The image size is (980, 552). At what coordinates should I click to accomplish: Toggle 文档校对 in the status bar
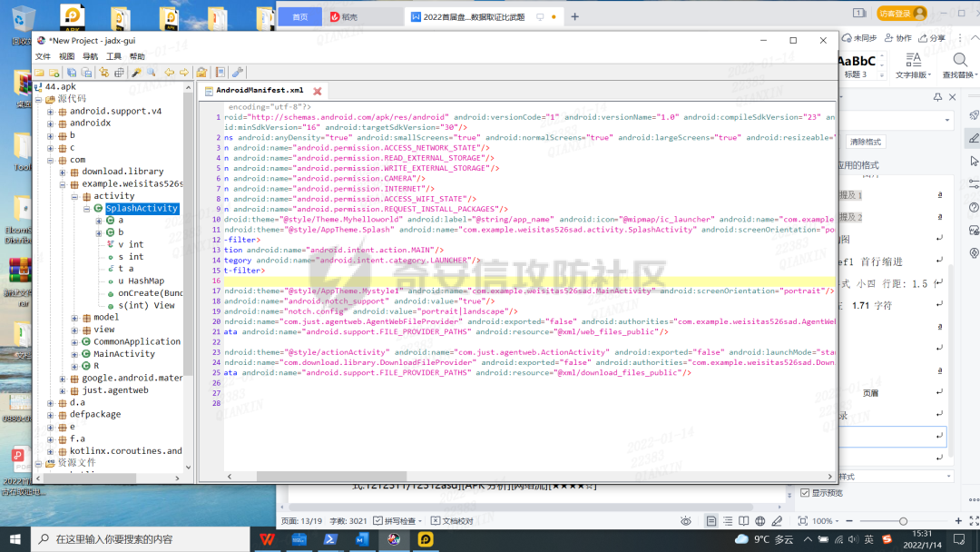pos(451,521)
